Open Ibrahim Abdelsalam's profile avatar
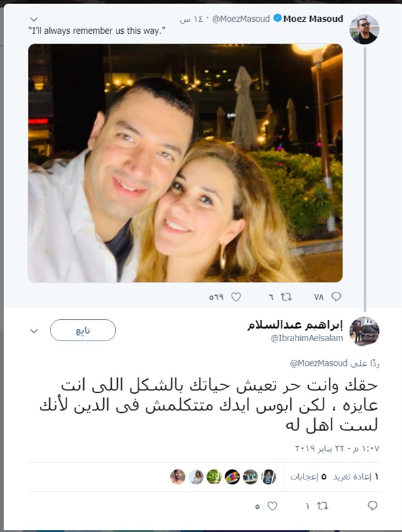 click(x=364, y=331)
